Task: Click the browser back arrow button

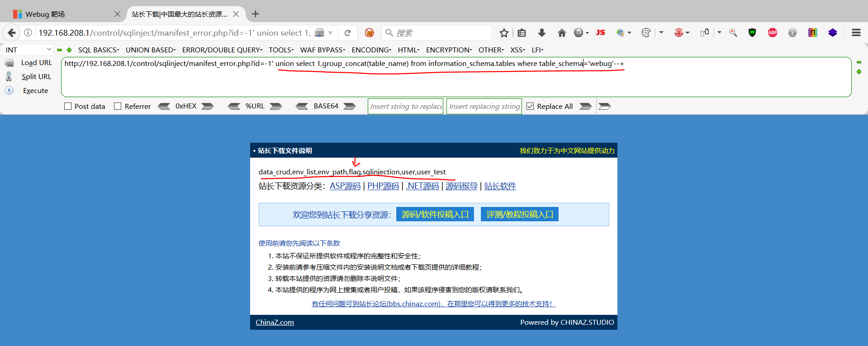Action: click(12, 33)
